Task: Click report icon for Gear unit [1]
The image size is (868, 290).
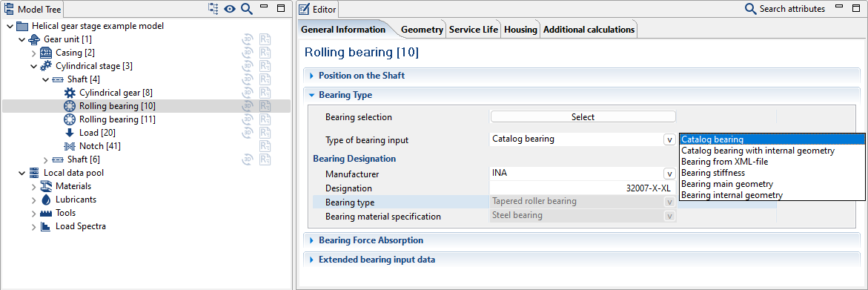Action: 265,39
